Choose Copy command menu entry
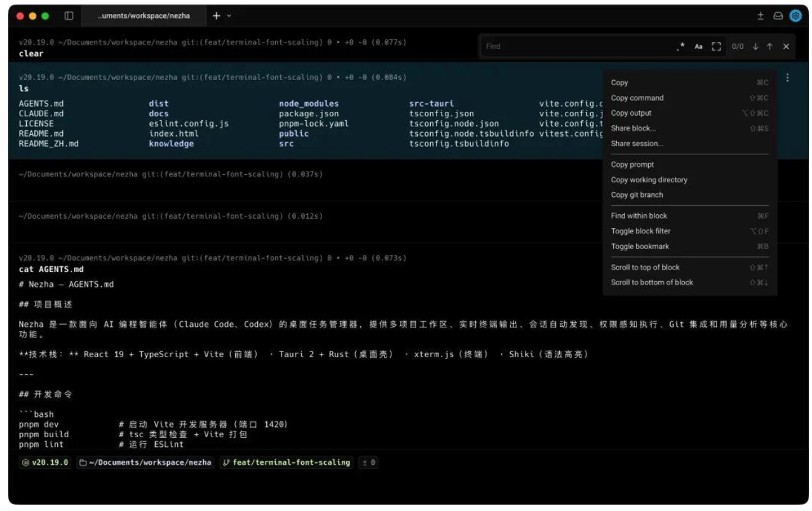The height and width of the screenshot is (511, 812). (x=689, y=98)
